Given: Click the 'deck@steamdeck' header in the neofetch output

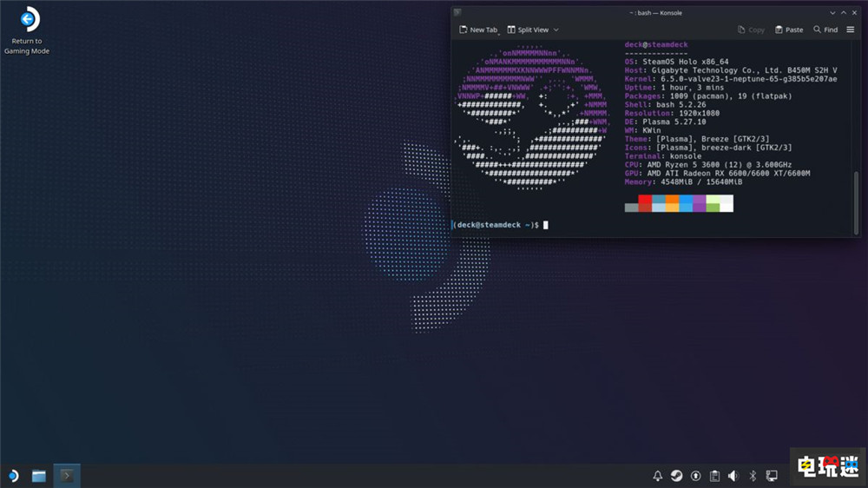Looking at the screenshot, I should 656,44.
